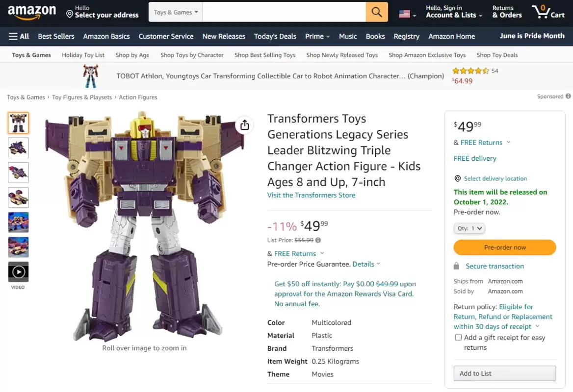Viewport: 573px width, 392px height.
Task: Open Today's Deals in navigation bar
Action: point(275,36)
